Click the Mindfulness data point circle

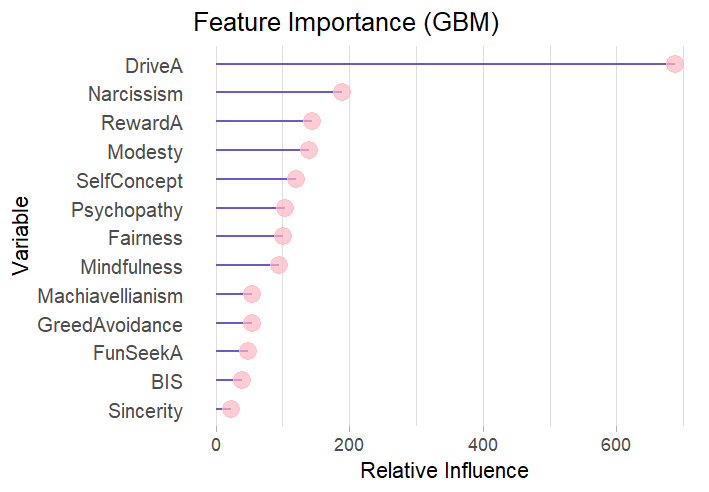click(x=279, y=265)
